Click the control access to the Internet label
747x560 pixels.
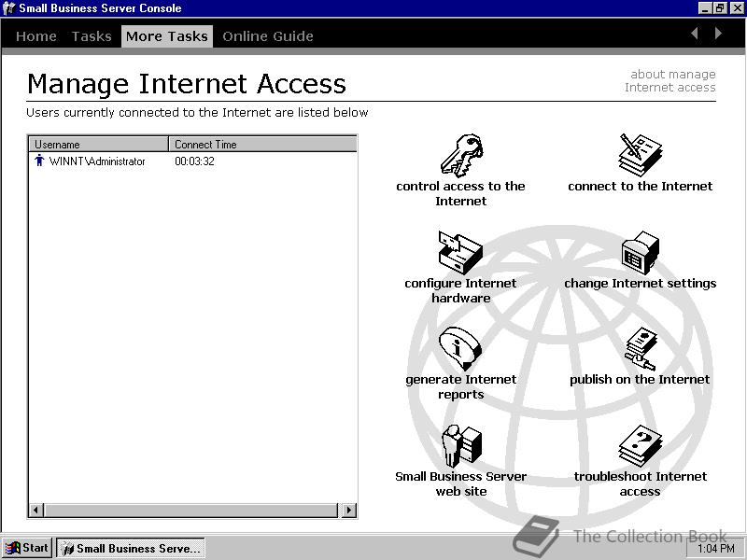[460, 193]
